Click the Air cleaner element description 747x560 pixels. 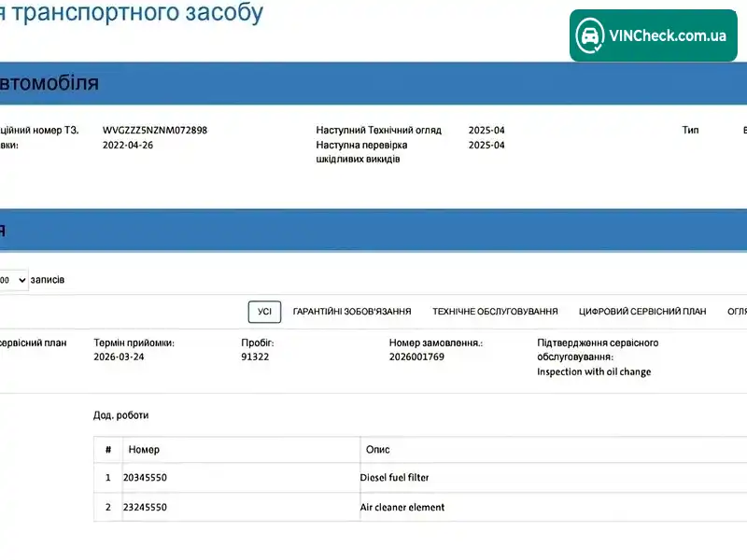pyautogui.click(x=402, y=507)
